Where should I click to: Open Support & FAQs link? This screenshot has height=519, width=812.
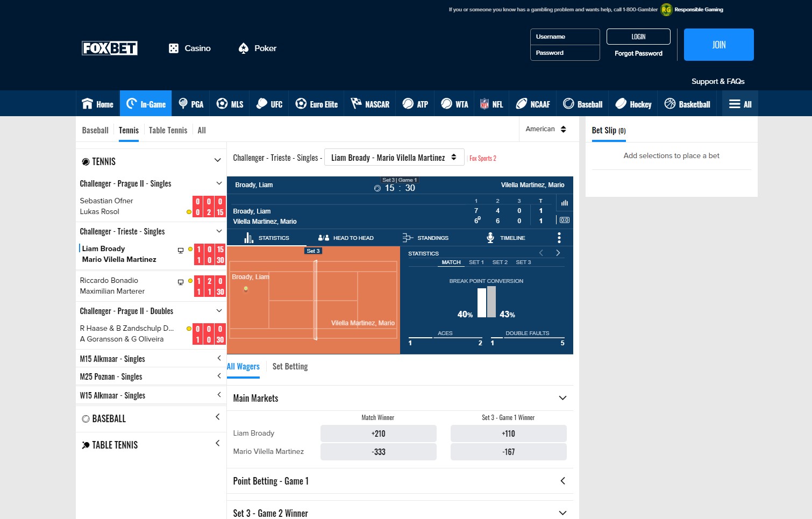tap(718, 81)
